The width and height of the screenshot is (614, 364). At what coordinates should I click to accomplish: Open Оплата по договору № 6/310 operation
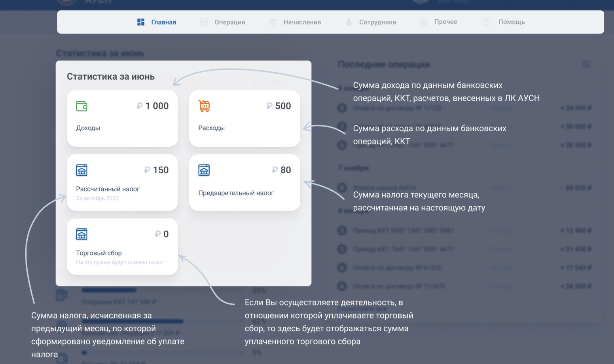coord(397,268)
